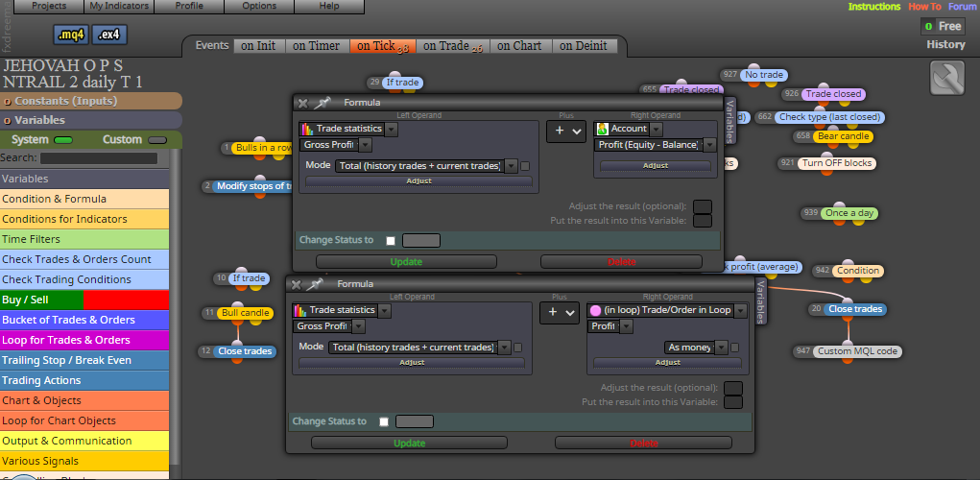Select the Once a day block
Image resolution: width=980 pixels, height=480 pixels.
point(849,213)
